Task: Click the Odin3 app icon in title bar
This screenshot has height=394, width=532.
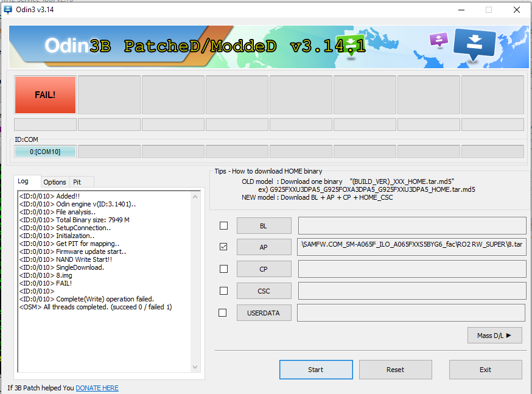Action: 9,10
